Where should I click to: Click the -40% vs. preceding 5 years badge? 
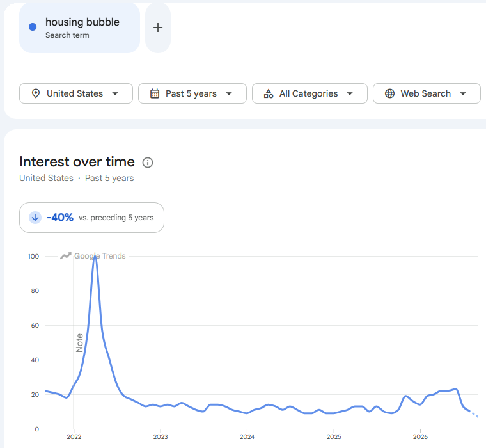tap(91, 218)
